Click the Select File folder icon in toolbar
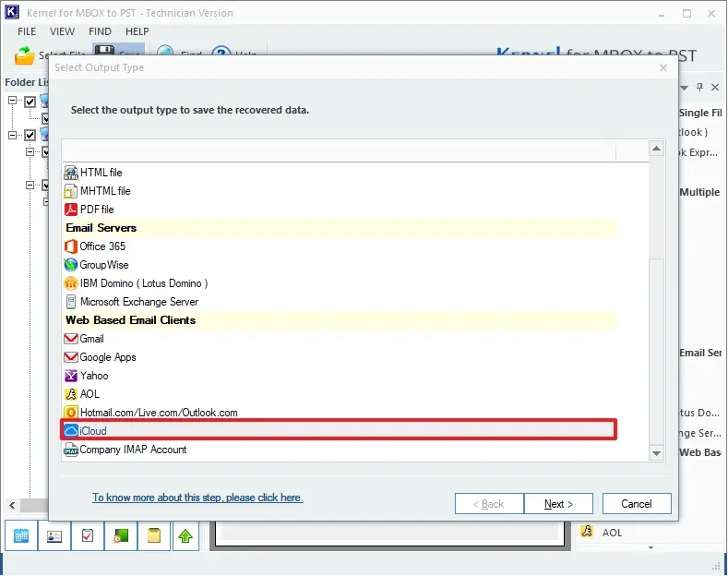Viewport: 728px width, 576px height. [x=25, y=55]
